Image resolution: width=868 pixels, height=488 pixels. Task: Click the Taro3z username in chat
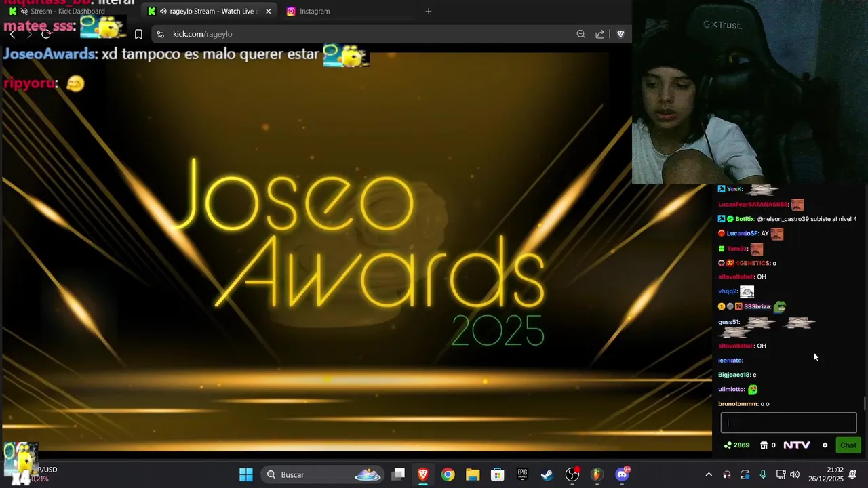point(736,249)
